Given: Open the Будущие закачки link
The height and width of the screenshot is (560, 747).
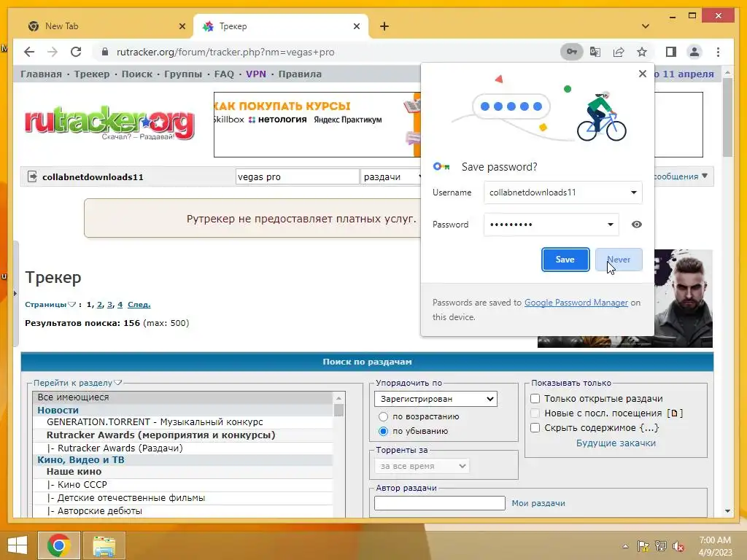Looking at the screenshot, I should pos(616,443).
